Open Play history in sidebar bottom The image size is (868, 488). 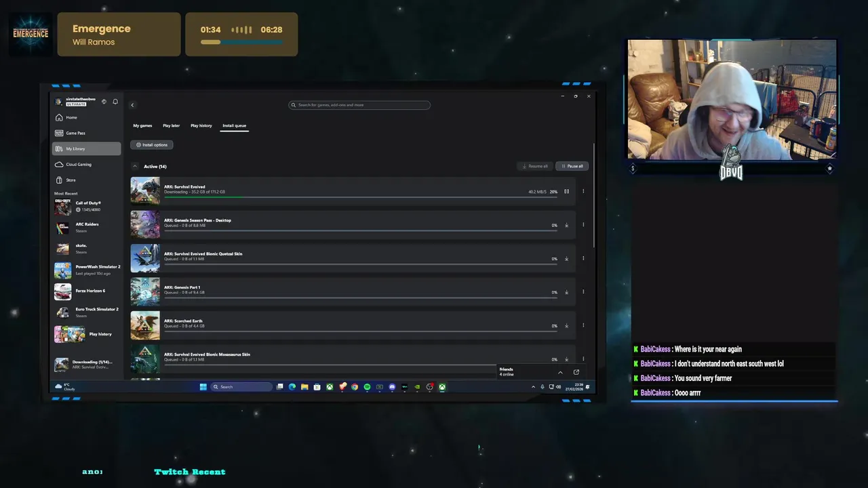[x=87, y=334]
